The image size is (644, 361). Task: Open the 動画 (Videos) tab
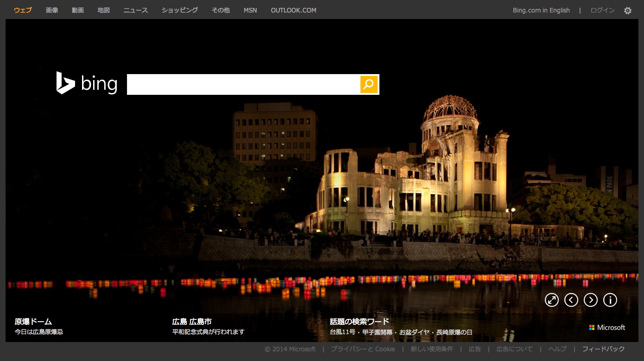click(78, 10)
